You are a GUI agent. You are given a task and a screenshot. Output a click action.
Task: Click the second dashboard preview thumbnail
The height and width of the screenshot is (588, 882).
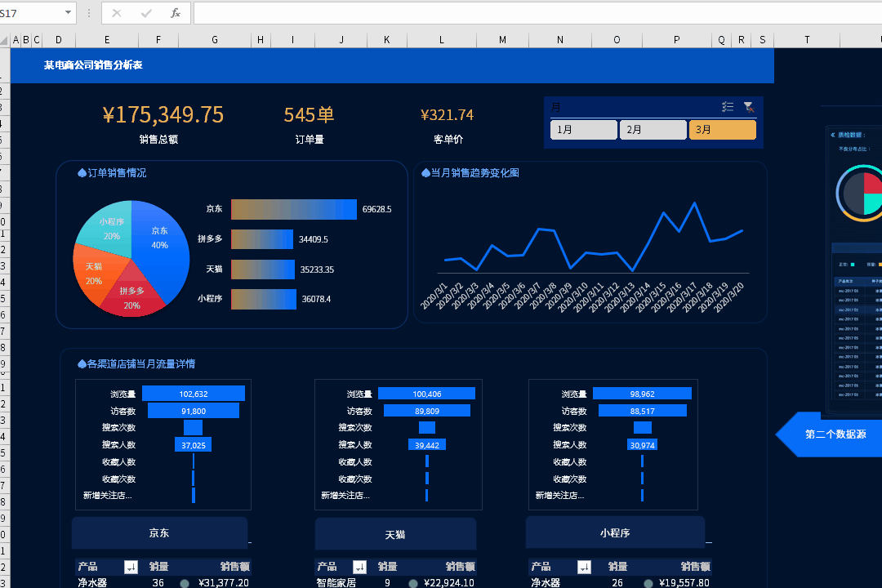854,270
